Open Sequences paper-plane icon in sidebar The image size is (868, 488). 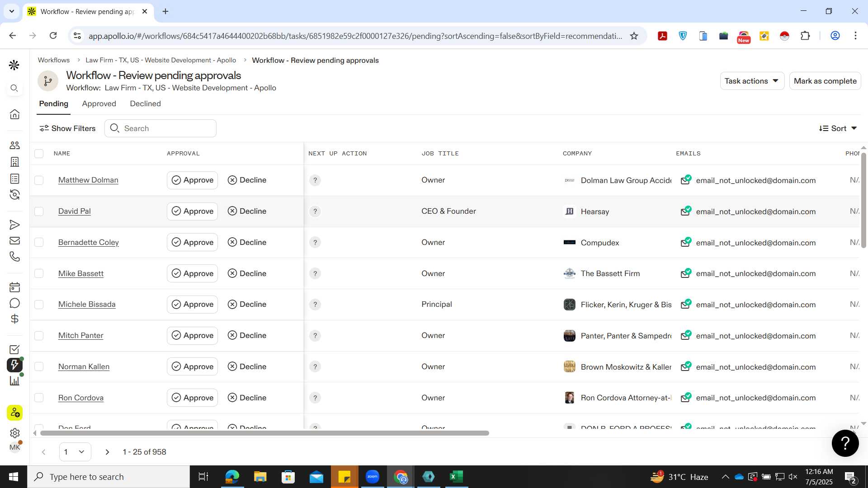tap(14, 225)
